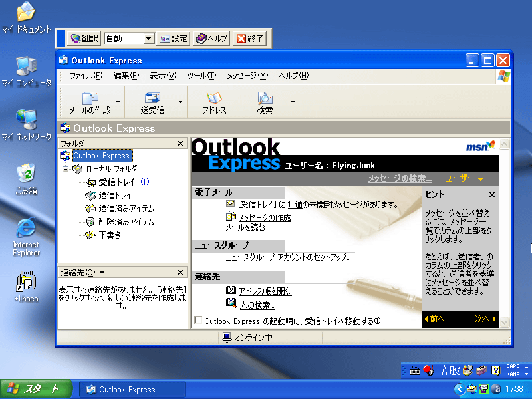Show hidden tray icons arrow
Viewport: 532px width, 399px height.
(460, 389)
